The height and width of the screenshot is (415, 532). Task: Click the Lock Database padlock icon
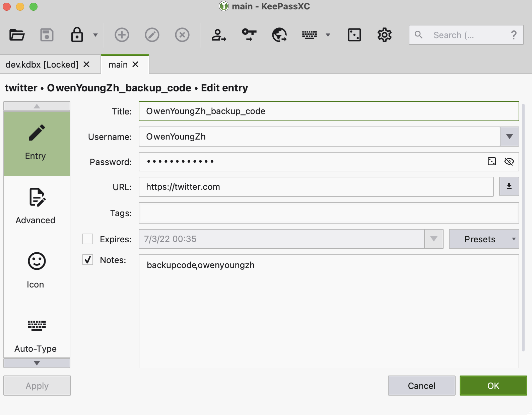pyautogui.click(x=77, y=35)
